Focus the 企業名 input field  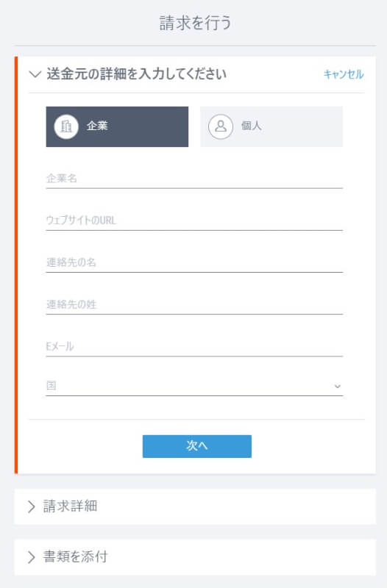[194, 179]
